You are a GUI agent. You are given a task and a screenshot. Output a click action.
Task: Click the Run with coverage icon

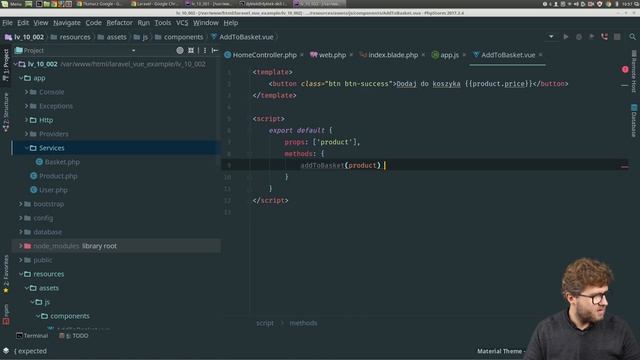(x=591, y=37)
